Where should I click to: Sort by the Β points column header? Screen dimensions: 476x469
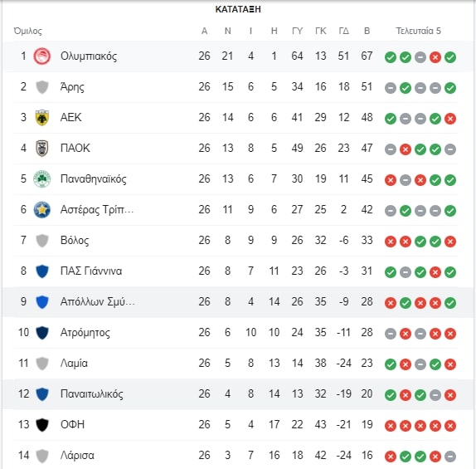(367, 31)
